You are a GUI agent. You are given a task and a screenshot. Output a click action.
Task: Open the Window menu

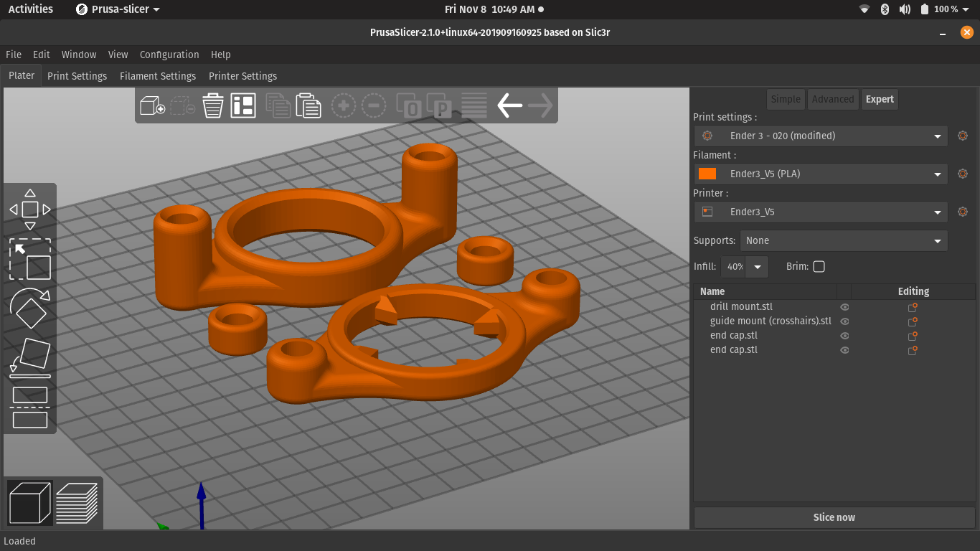point(79,55)
